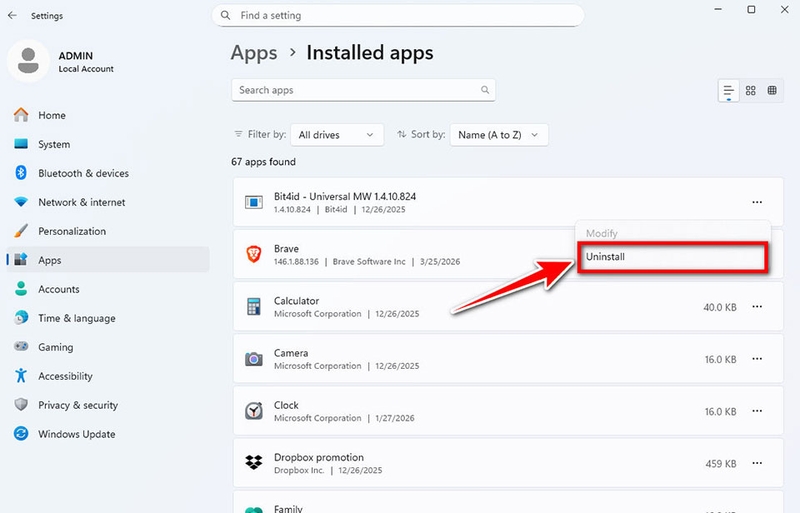Open more options for Calculator
This screenshot has height=513, width=800.
pos(757,307)
